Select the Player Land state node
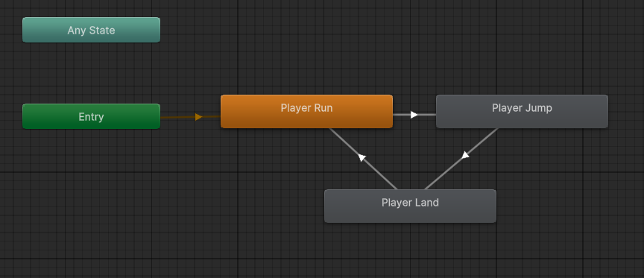 pos(410,206)
